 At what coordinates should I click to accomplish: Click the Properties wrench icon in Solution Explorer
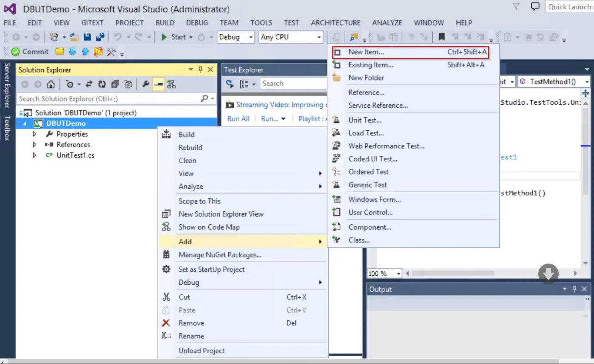(146, 84)
